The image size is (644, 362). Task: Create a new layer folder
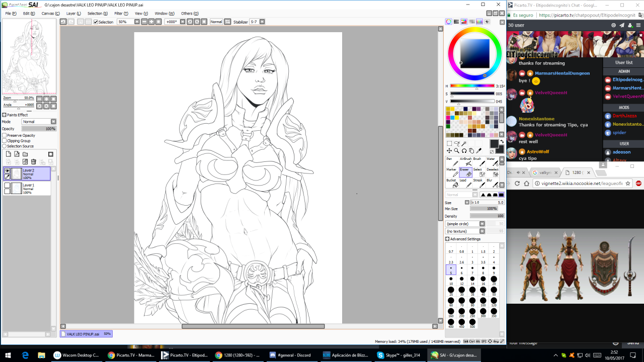point(25,154)
